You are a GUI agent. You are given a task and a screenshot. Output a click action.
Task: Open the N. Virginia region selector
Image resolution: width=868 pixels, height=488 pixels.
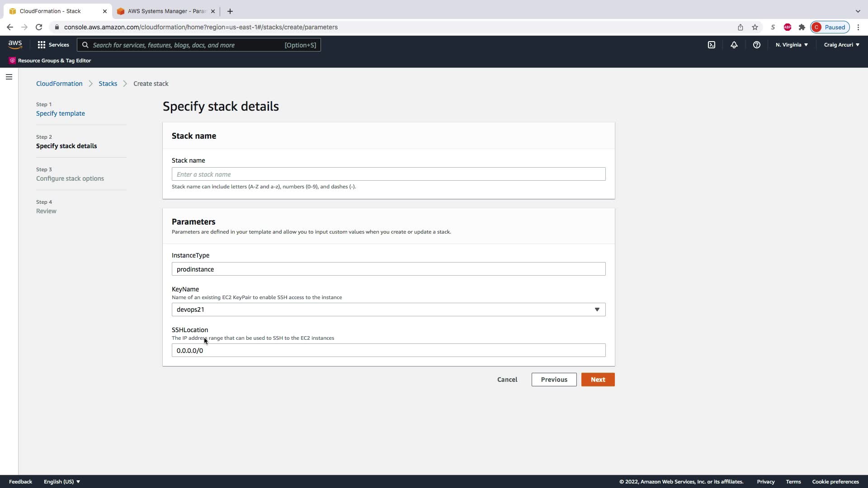tap(792, 45)
